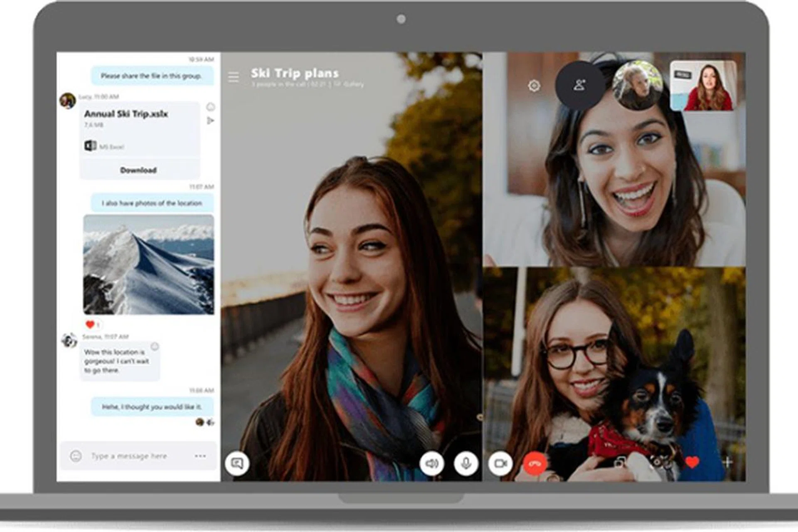The image size is (798, 532).
Task: Mute the microphone
Action: (465, 463)
